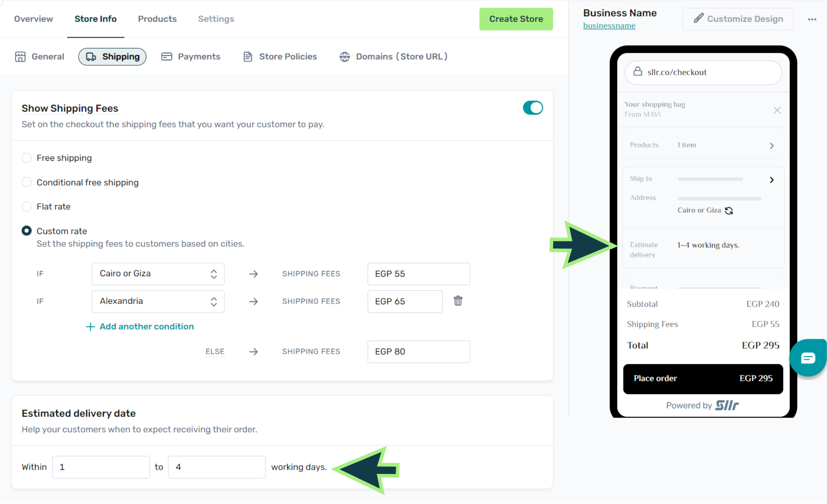The width and height of the screenshot is (827, 504).
Task: Expand the Products 1 item row chevron
Action: coord(771,146)
